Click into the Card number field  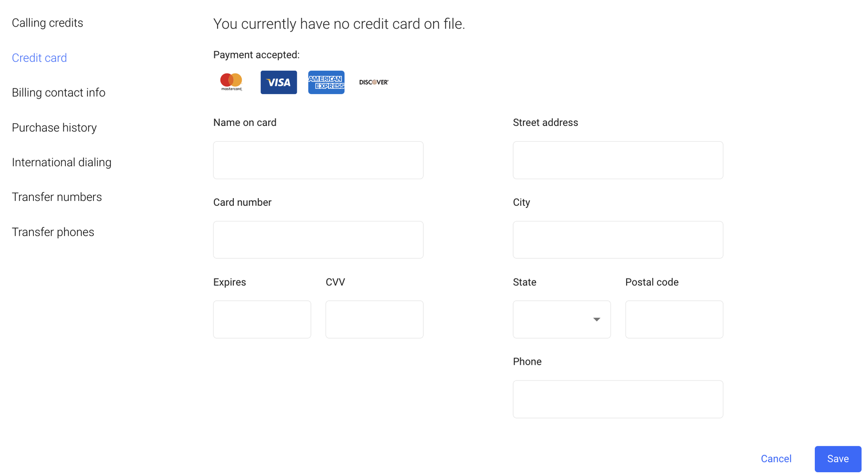318,240
